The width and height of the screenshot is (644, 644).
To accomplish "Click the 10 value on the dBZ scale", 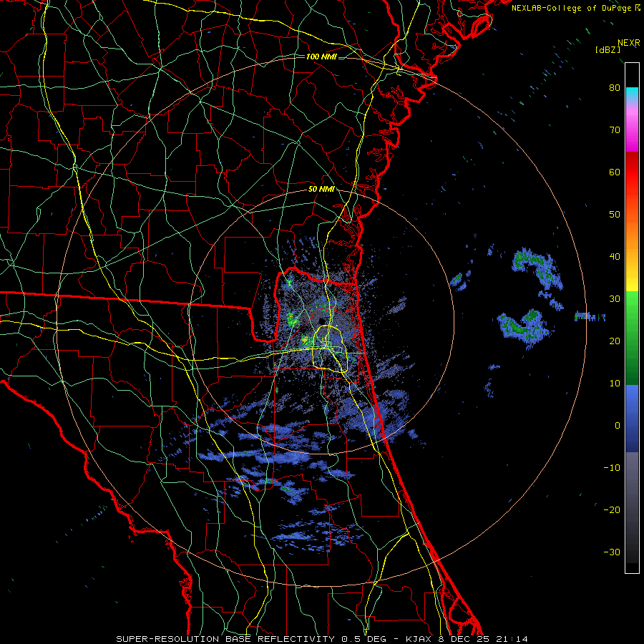I will point(615,384).
